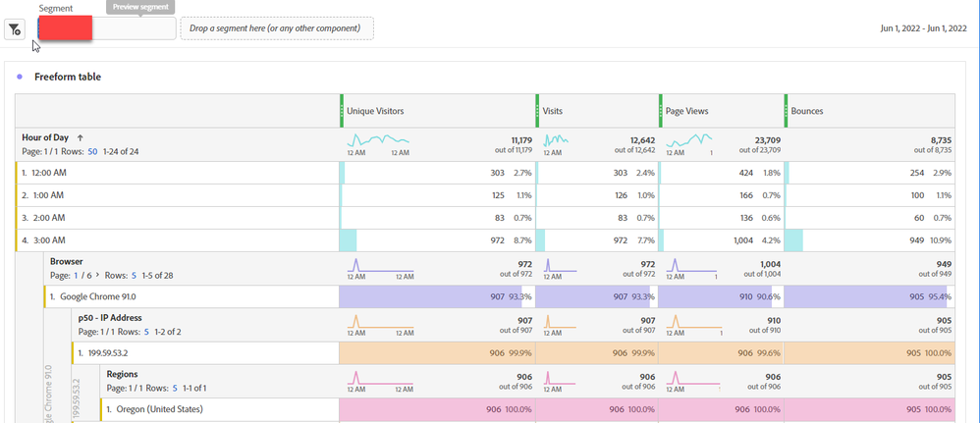Screen dimensions: 980x423
Task: Click the Regions breakdown label
Action: click(123, 374)
